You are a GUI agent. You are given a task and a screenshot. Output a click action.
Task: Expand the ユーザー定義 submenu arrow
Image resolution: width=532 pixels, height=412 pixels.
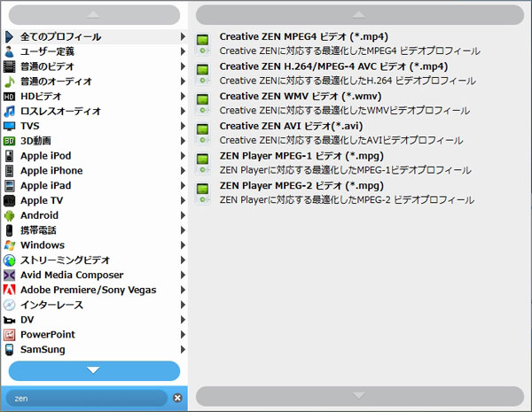tap(183, 51)
